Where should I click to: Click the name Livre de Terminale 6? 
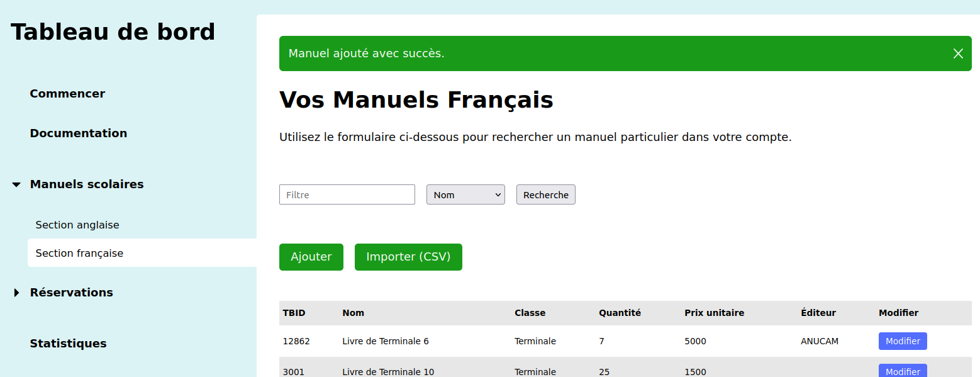pos(386,341)
